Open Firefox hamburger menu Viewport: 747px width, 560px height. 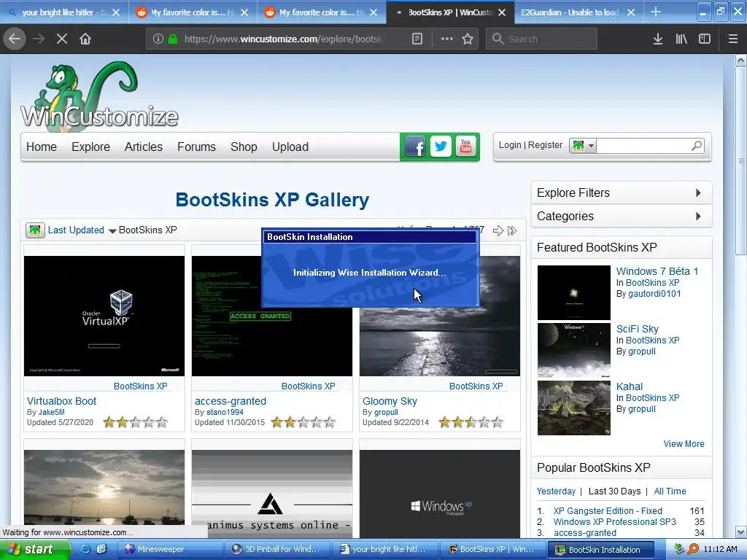(733, 39)
